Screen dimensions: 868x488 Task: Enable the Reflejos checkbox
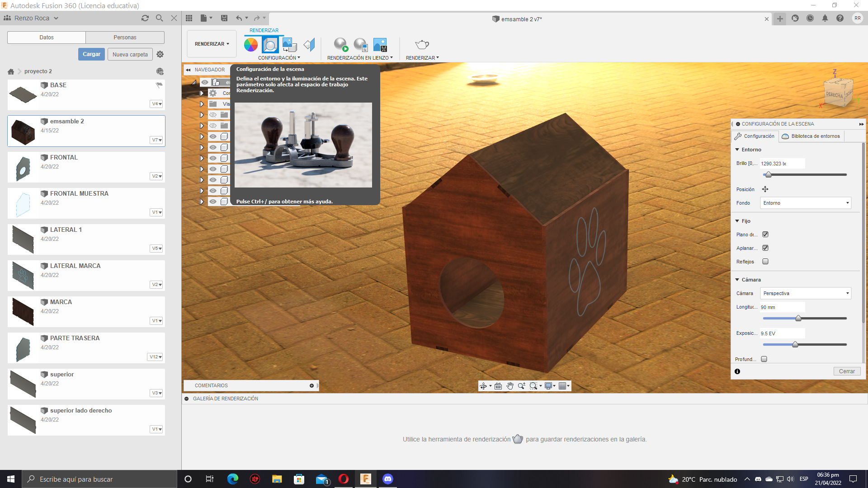click(x=765, y=262)
